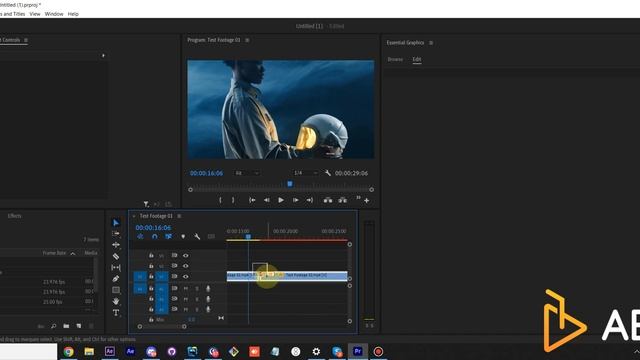Select the Rectangle tool
Screen dimensions: 640x360
116,290
